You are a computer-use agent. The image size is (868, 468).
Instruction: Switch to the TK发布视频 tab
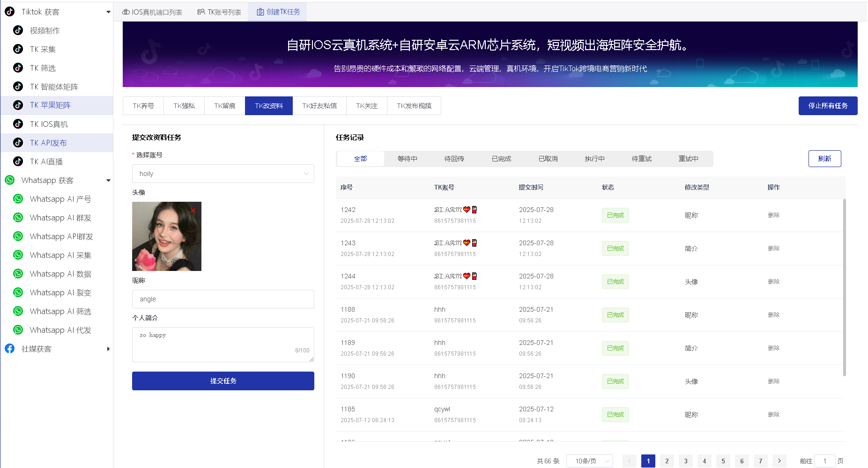tap(414, 105)
